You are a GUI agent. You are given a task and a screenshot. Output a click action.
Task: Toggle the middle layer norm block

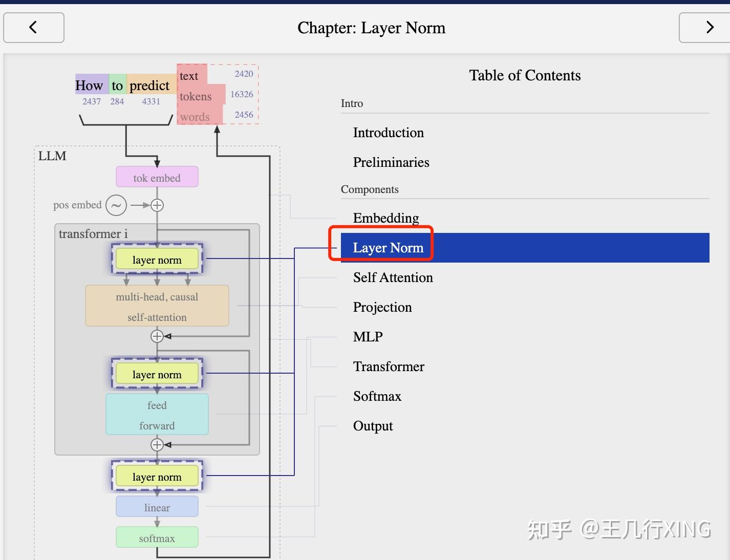(157, 374)
